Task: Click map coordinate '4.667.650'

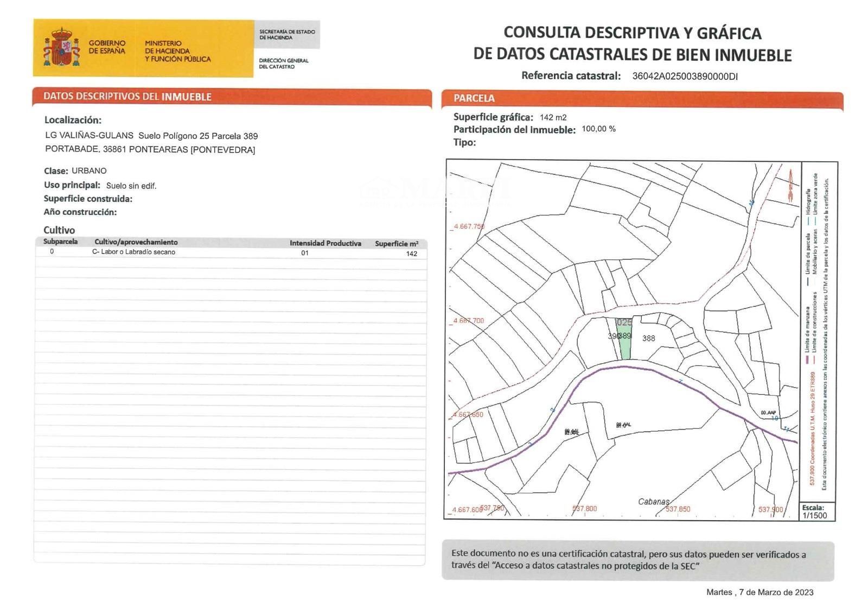Action: [x=468, y=415]
